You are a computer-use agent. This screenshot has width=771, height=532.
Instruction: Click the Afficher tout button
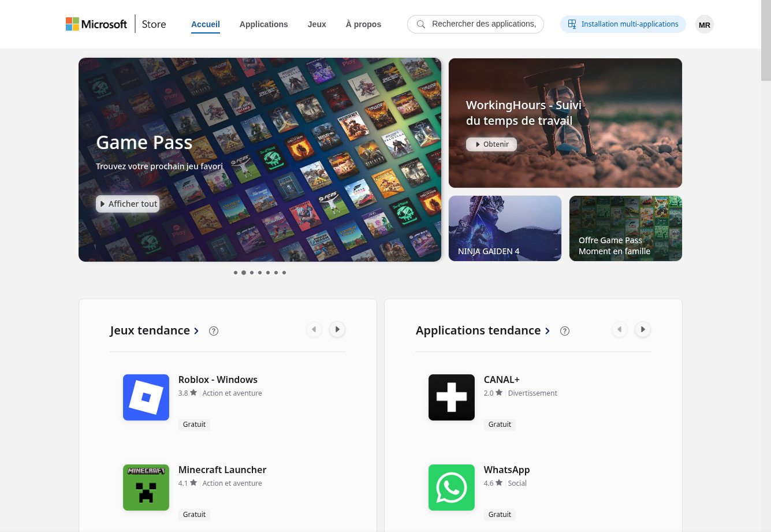128,204
